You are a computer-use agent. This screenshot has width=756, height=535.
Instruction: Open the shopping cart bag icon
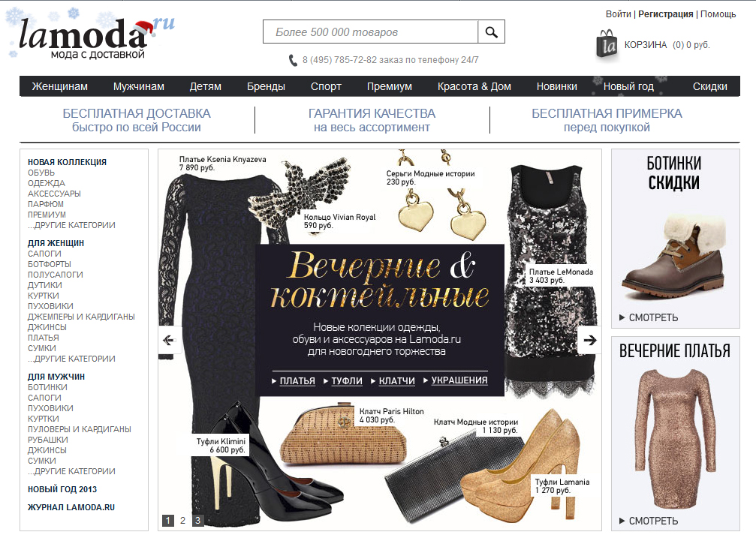(607, 45)
